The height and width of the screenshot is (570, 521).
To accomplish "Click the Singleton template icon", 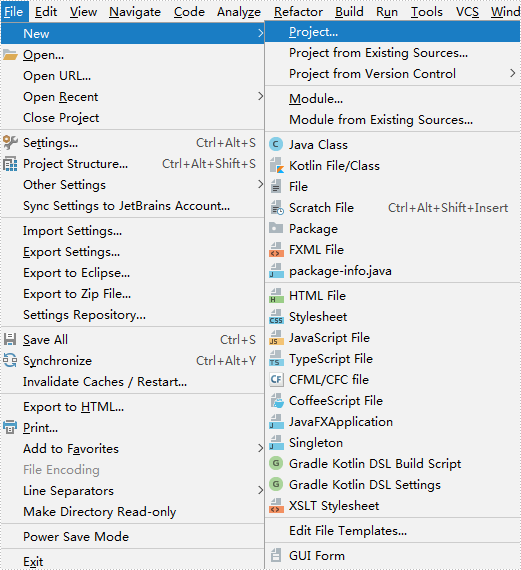I will [276, 443].
